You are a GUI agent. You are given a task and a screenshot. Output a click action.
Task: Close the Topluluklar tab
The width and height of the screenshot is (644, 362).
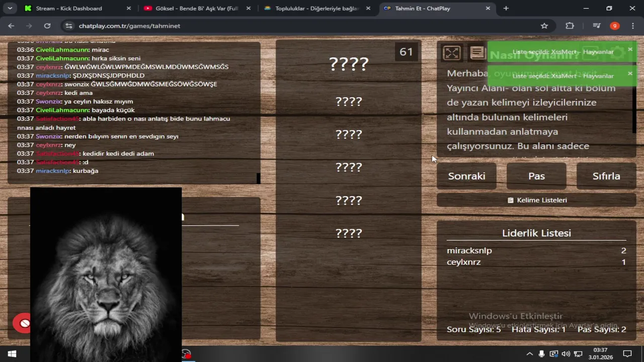click(x=368, y=9)
